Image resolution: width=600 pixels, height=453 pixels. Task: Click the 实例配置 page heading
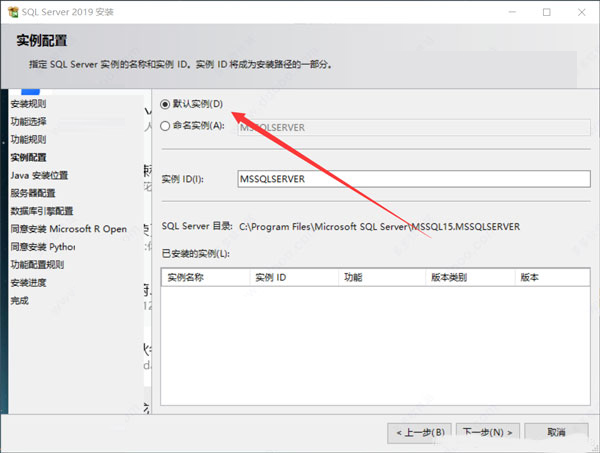(42, 41)
